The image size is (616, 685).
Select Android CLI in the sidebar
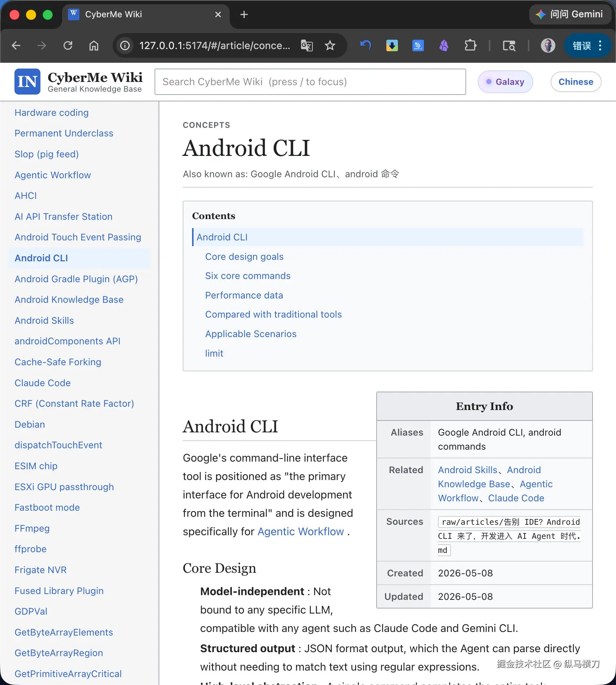(79, 258)
